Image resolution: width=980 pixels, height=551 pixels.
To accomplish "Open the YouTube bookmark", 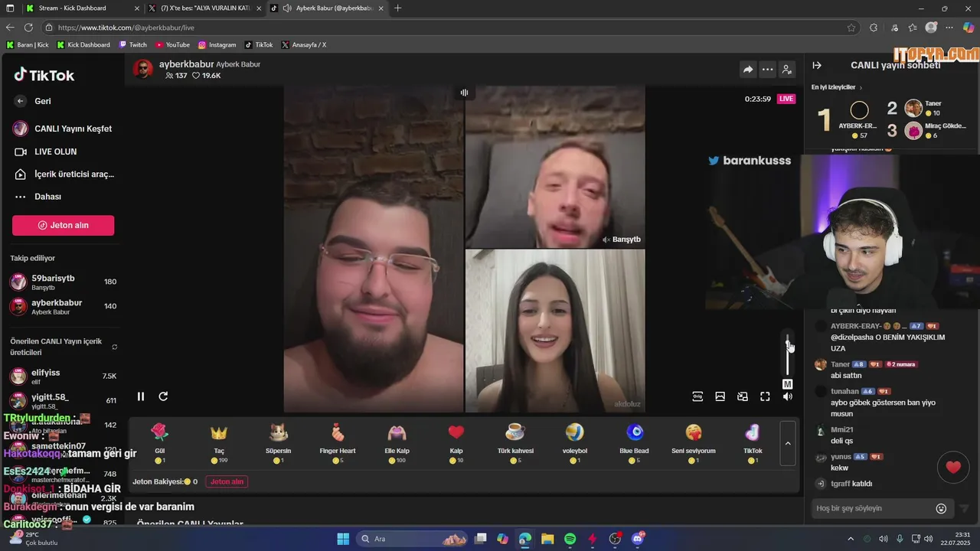I will pos(173,44).
